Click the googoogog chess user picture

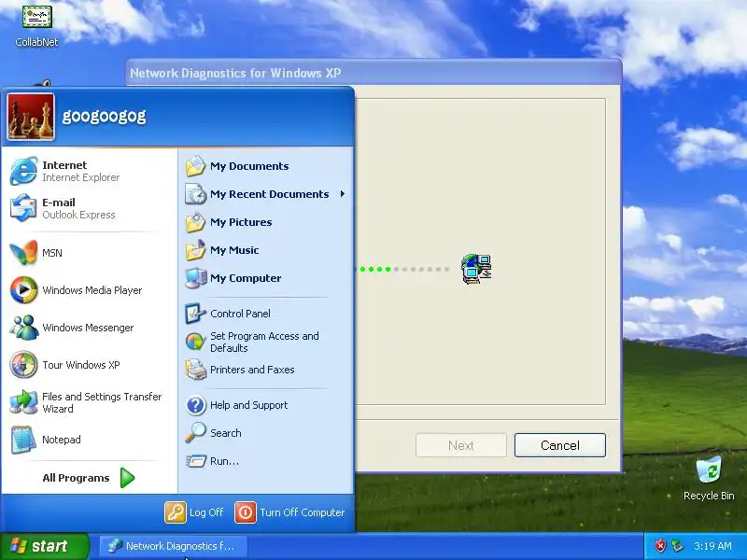[31, 118]
